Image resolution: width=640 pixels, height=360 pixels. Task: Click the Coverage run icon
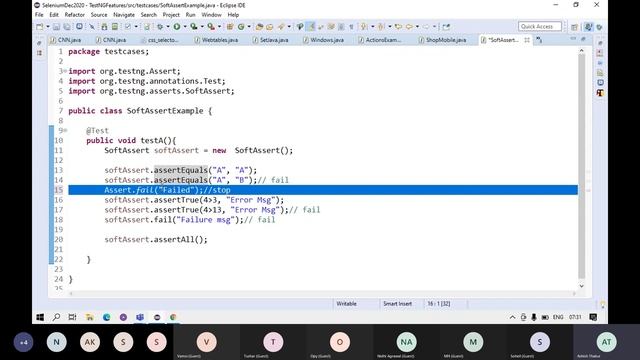pyautogui.click(x=193, y=27)
